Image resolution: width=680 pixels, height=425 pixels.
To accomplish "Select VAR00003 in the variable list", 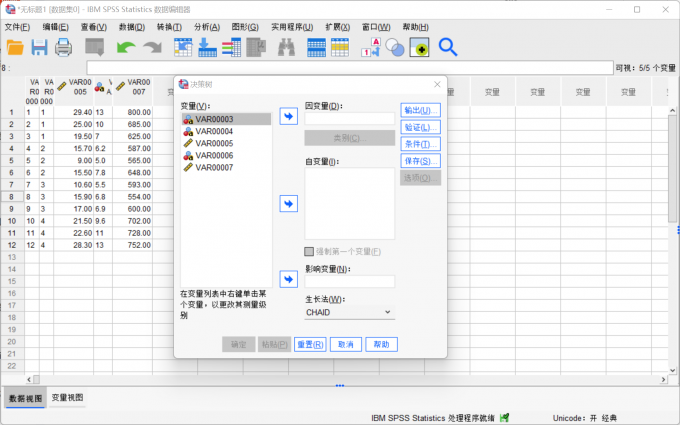I will tap(226, 119).
